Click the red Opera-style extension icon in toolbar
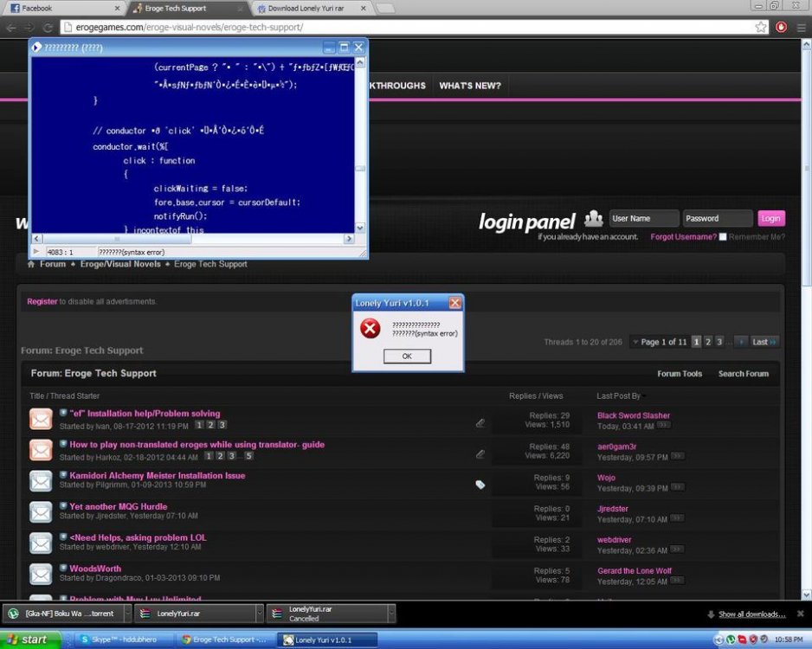 (781, 27)
